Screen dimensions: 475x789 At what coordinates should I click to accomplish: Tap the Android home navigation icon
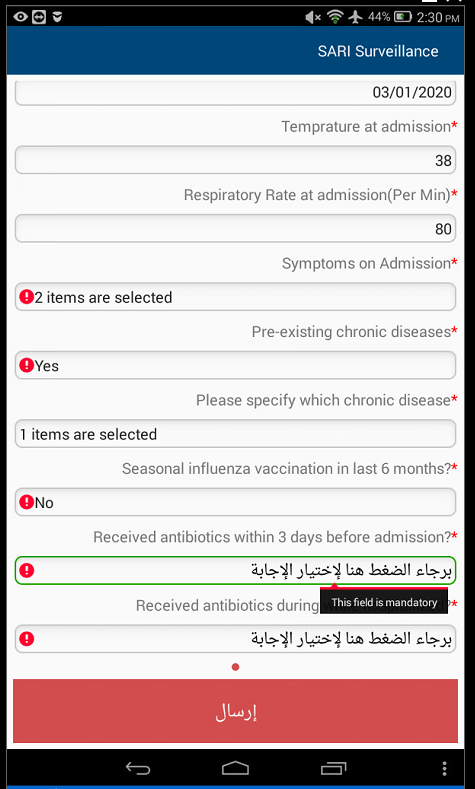pos(235,768)
